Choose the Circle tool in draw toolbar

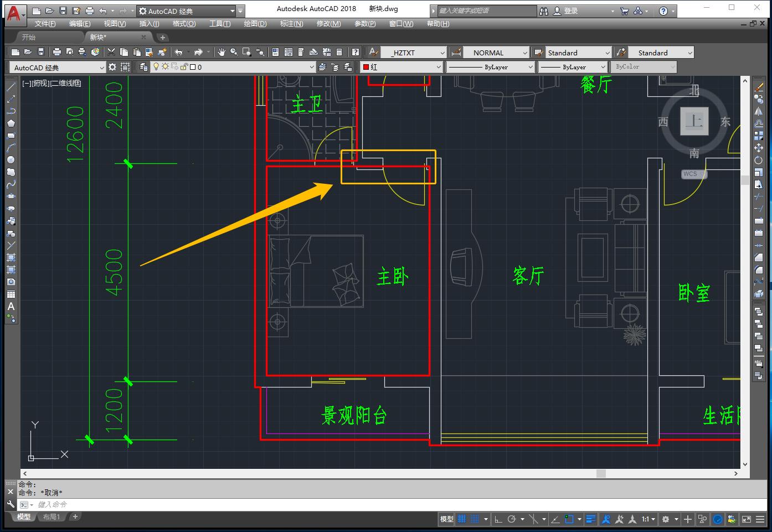pos(11,160)
